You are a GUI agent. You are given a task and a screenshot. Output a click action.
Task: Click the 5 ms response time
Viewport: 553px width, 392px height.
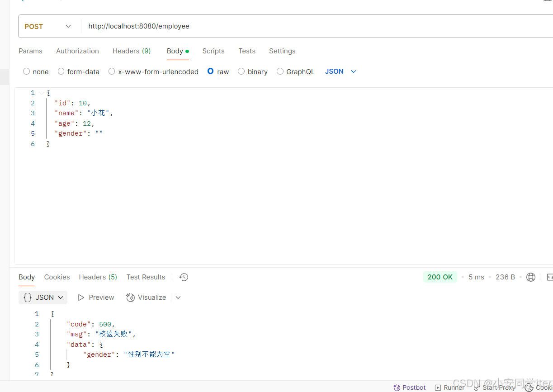(476, 277)
